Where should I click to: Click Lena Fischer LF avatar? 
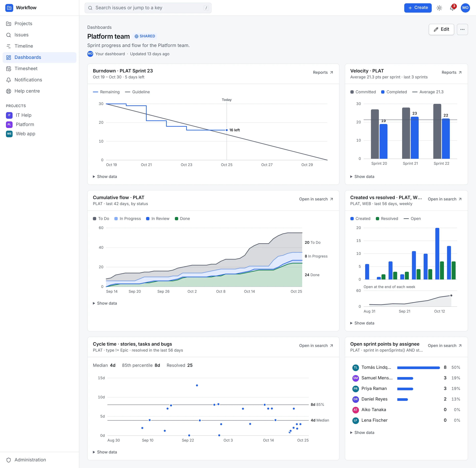(355, 420)
